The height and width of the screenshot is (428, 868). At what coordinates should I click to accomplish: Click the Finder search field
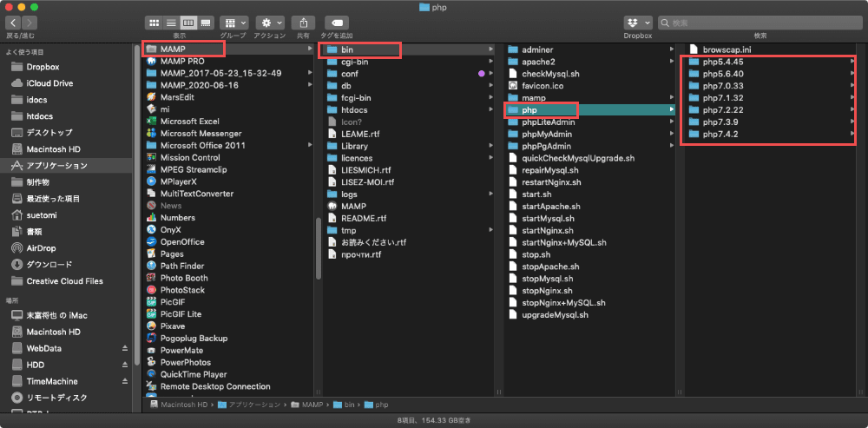(x=760, y=23)
